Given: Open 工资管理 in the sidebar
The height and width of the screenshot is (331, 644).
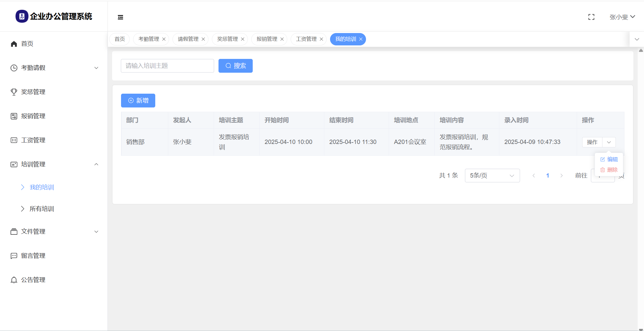Looking at the screenshot, I should (x=33, y=140).
